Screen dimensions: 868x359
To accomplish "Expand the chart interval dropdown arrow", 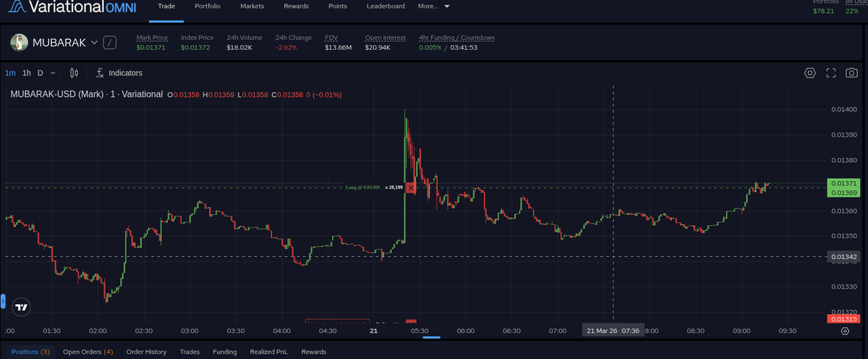I will 53,72.
